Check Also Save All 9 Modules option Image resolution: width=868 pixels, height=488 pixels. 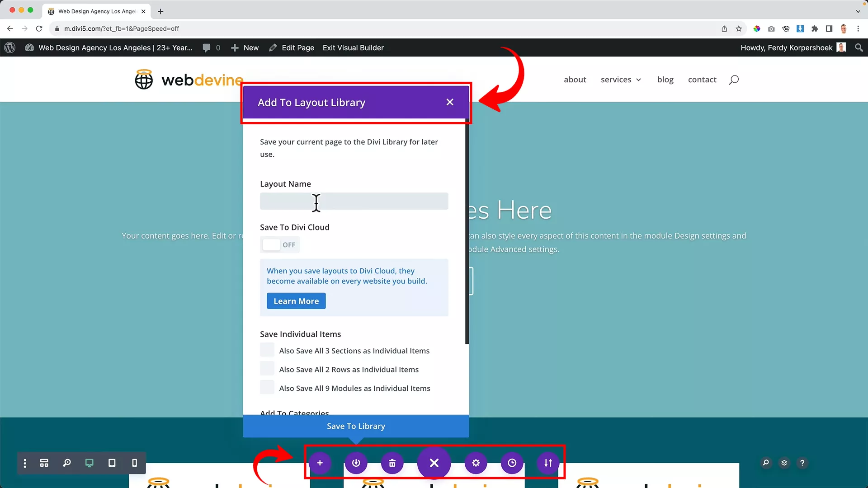click(x=267, y=388)
